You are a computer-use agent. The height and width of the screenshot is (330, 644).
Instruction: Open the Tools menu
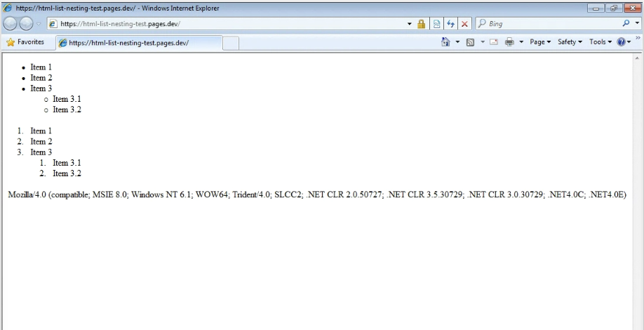point(600,42)
